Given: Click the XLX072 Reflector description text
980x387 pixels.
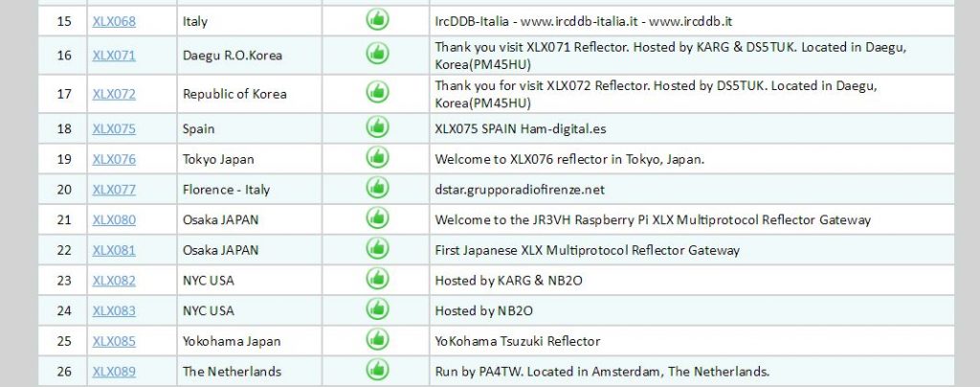Looking at the screenshot, I should [656, 95].
